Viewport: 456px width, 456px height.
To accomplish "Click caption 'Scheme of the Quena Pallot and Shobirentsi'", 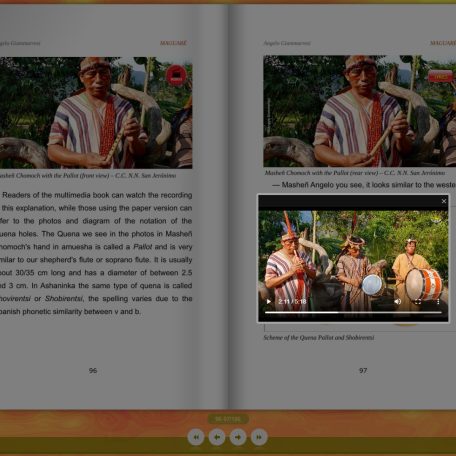I will [319, 338].
